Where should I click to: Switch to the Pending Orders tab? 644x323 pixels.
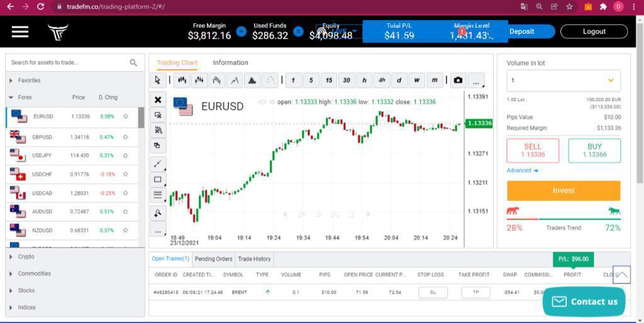tap(213, 259)
